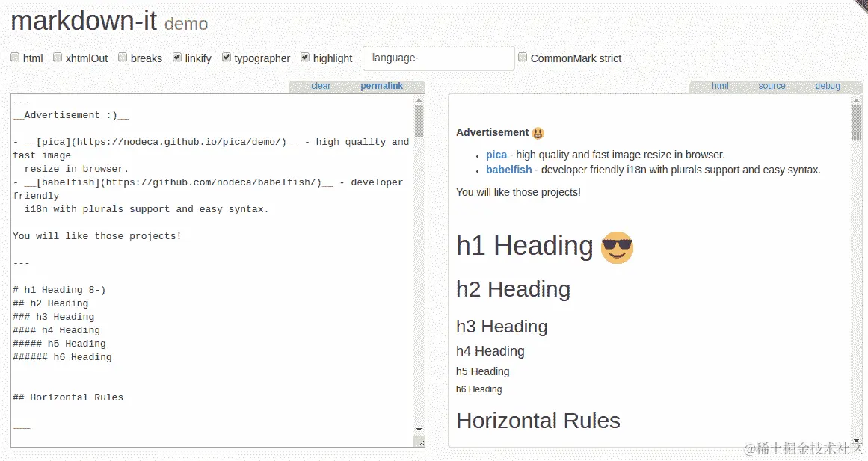The image size is (868, 461).
Task: Click the '###### h6 Heading' source line
Action: coord(63,357)
